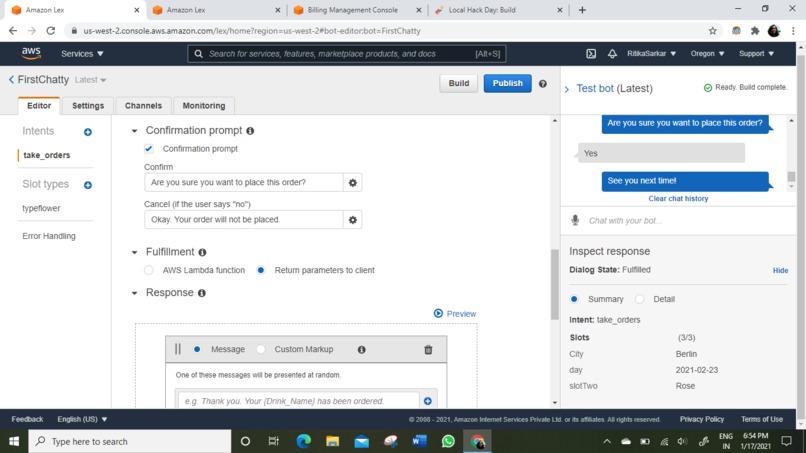Delete the response message with the trash icon
The height and width of the screenshot is (453, 806).
(428, 350)
